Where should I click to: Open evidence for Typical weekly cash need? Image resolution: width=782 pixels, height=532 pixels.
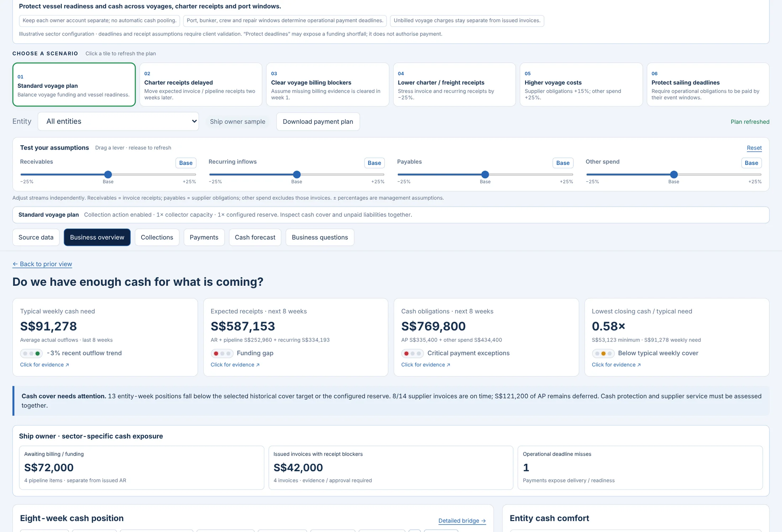click(x=44, y=365)
